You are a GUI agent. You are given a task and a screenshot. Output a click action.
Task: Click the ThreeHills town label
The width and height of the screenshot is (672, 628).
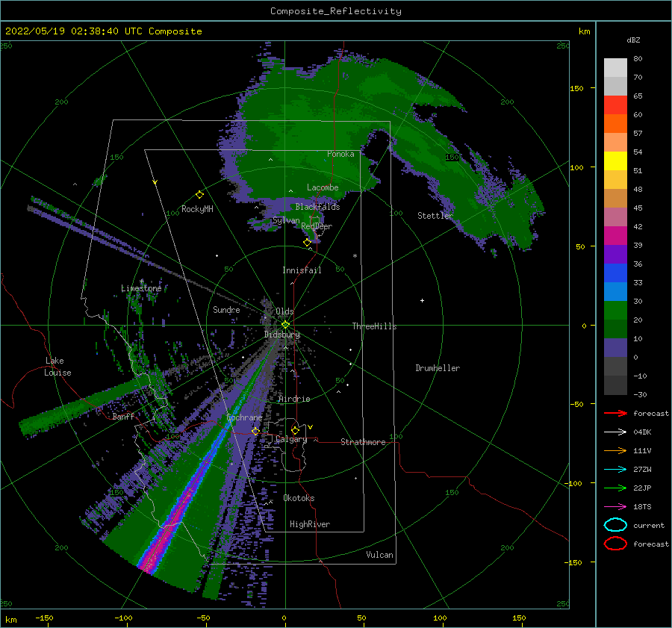[374, 326]
